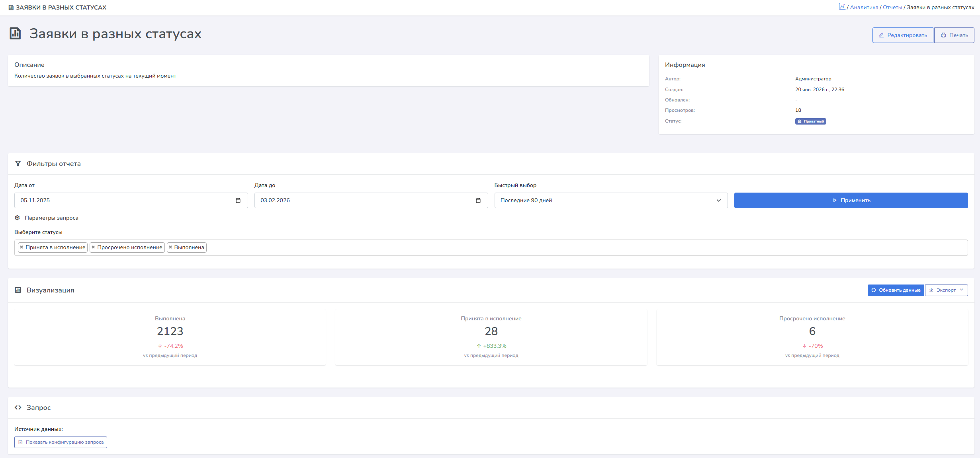980x458 pixels.
Task: Remove the Выполнена status tag
Action: point(170,248)
